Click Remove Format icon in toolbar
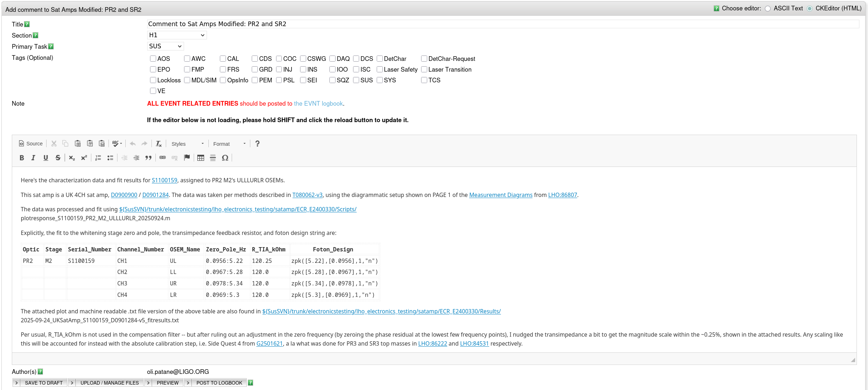Image resolution: width=868 pixels, height=390 pixels. point(159,144)
